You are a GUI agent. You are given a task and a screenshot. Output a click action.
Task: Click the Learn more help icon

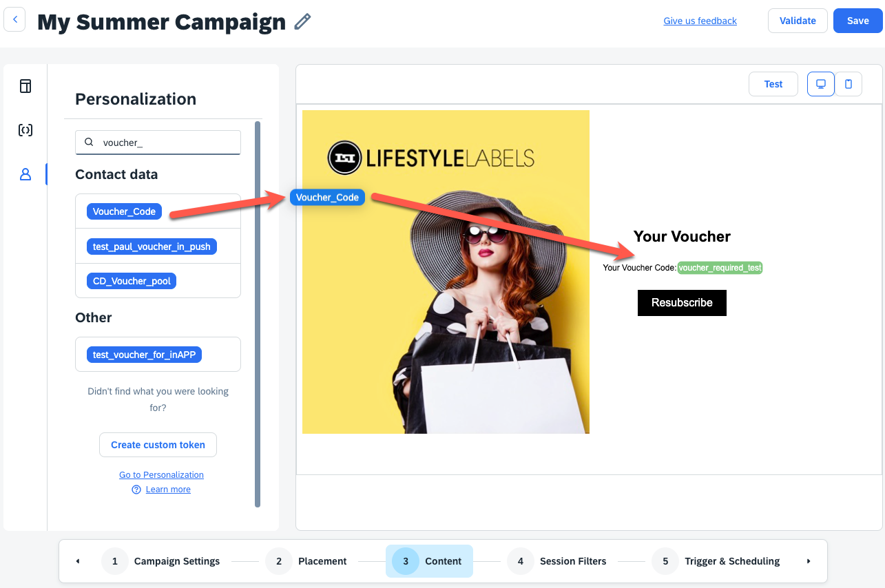[x=136, y=490]
